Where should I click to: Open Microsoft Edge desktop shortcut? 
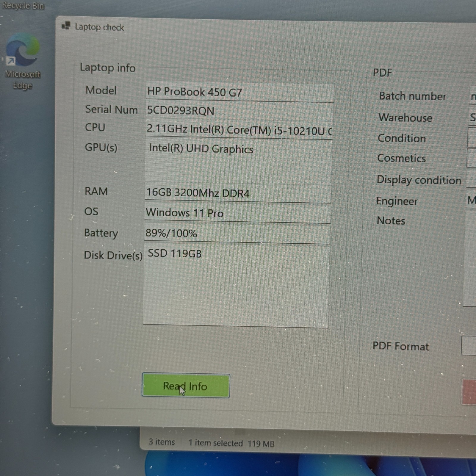point(23,61)
